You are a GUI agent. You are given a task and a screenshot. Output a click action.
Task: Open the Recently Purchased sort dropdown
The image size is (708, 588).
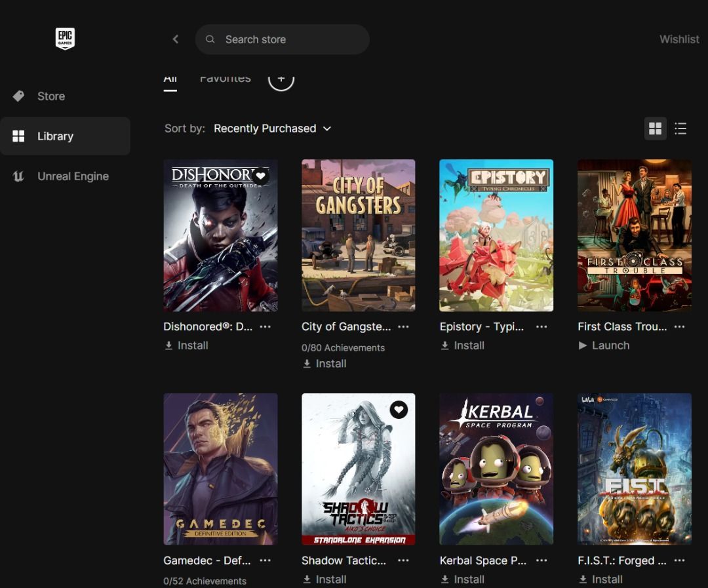[x=272, y=128]
